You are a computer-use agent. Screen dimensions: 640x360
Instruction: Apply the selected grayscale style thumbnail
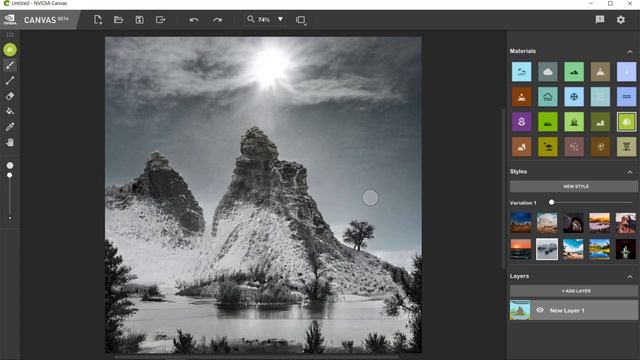547,249
